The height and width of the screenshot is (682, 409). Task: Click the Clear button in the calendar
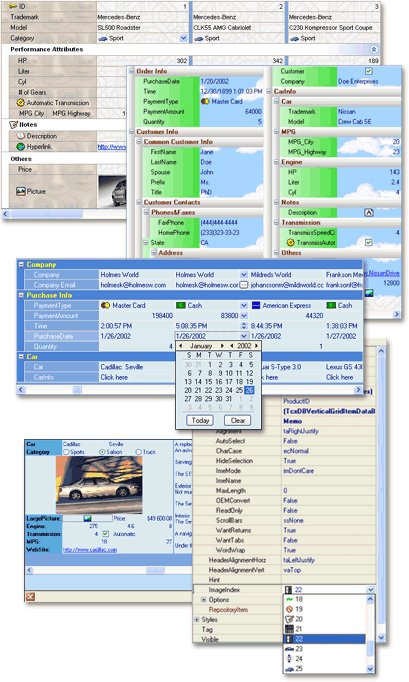click(238, 420)
